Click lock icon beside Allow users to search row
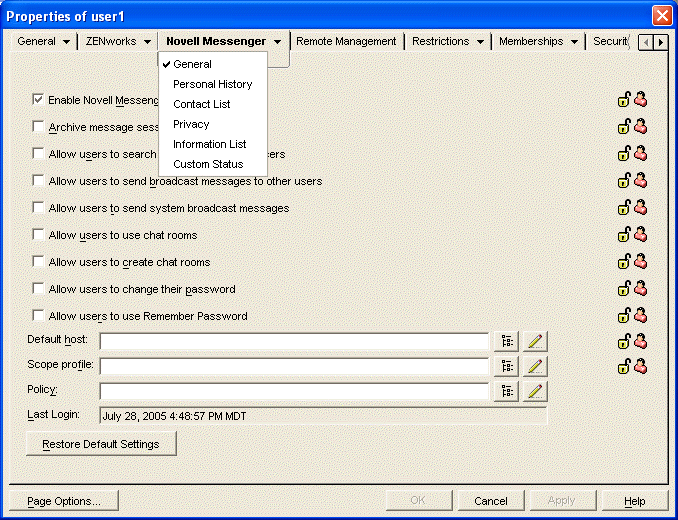Screen dimensions: 678x520 point(624,153)
